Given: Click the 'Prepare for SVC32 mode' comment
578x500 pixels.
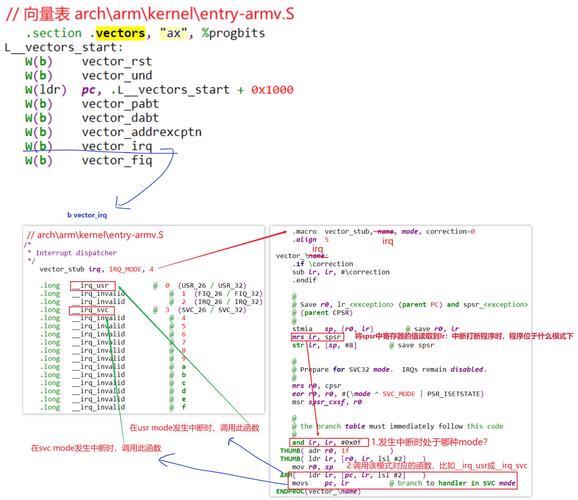Looking at the screenshot, I should (x=347, y=369).
